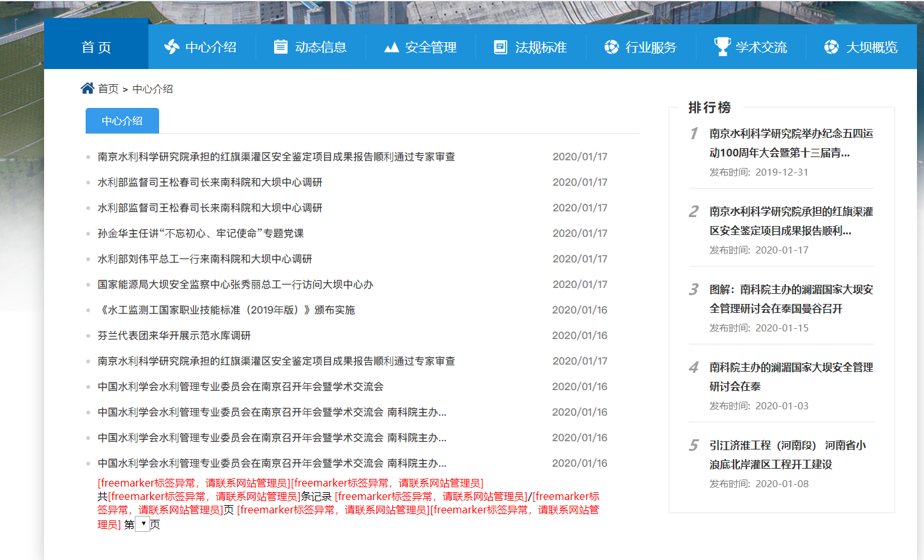
Task: Click the trophy icon beside 学术交流
Action: point(722,47)
